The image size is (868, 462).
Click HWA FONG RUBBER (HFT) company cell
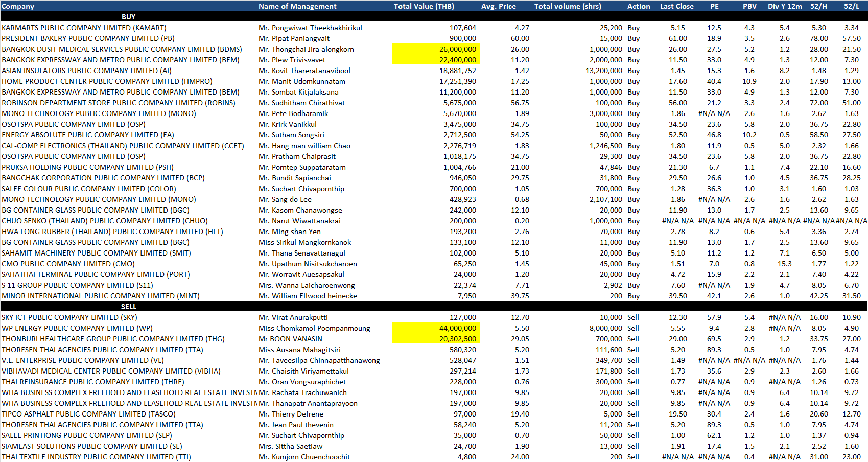(x=112, y=232)
